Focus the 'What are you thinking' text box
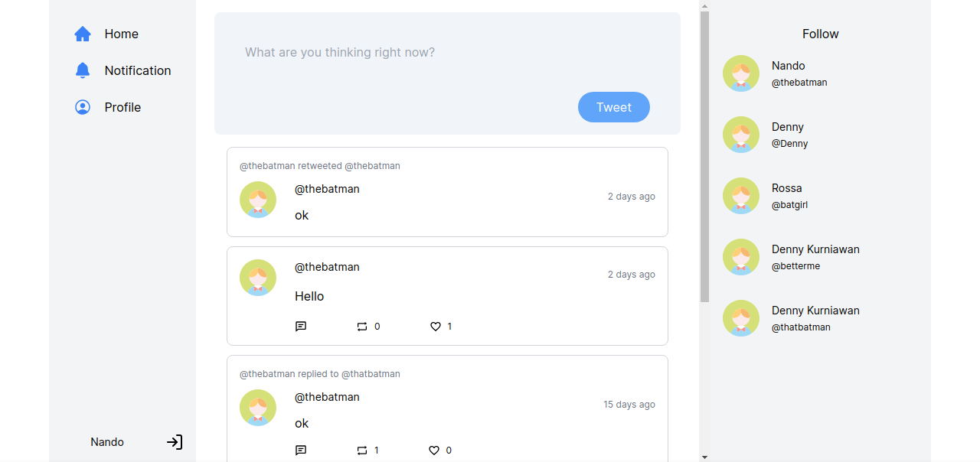Image resolution: width=980 pixels, height=462 pixels. point(447,53)
